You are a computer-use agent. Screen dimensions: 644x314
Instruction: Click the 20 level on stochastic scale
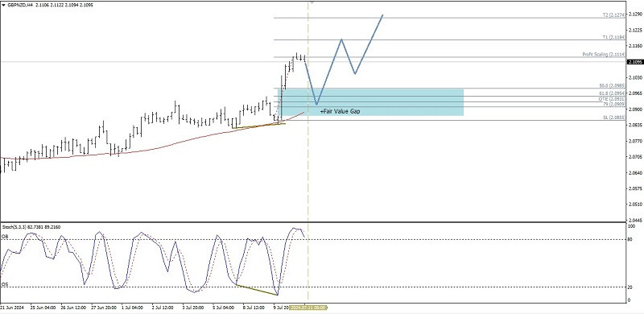point(630,287)
